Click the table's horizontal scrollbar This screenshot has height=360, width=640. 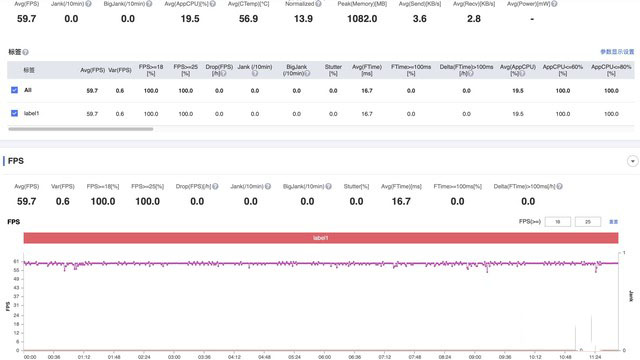81,129
